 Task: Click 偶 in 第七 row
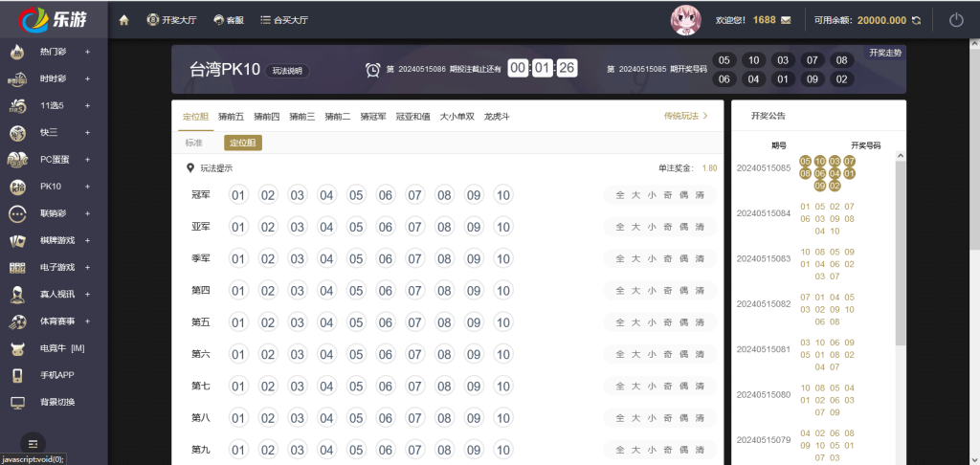pos(683,387)
